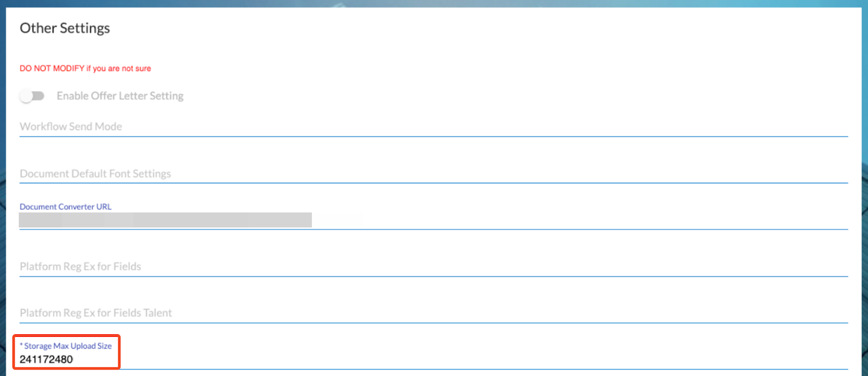Click the Document Converter URL label

[65, 207]
